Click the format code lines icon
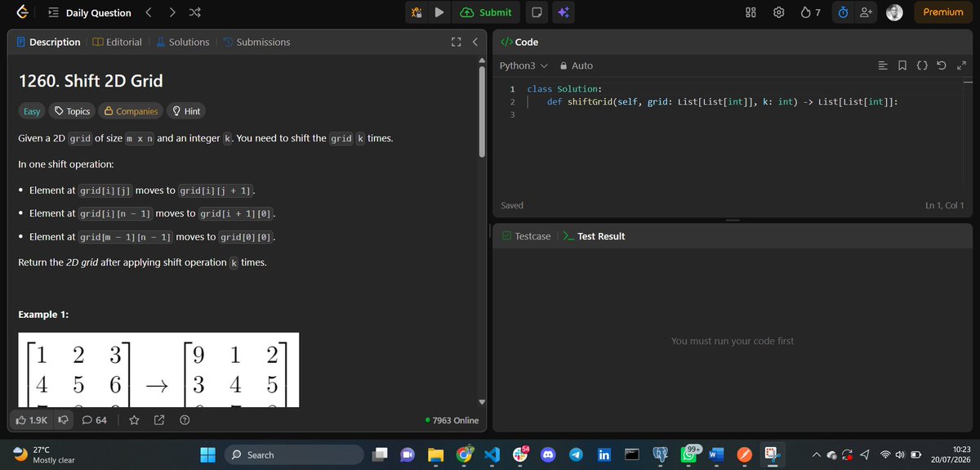The image size is (980, 470). (882, 65)
